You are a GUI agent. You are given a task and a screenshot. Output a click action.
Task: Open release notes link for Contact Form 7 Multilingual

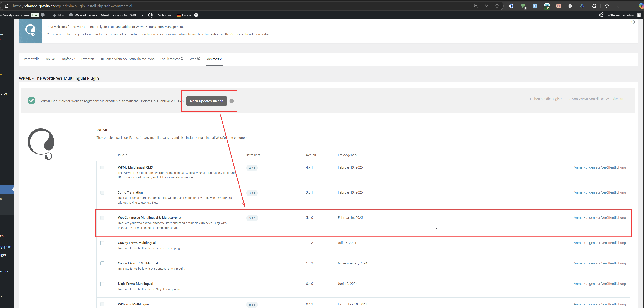click(599, 263)
